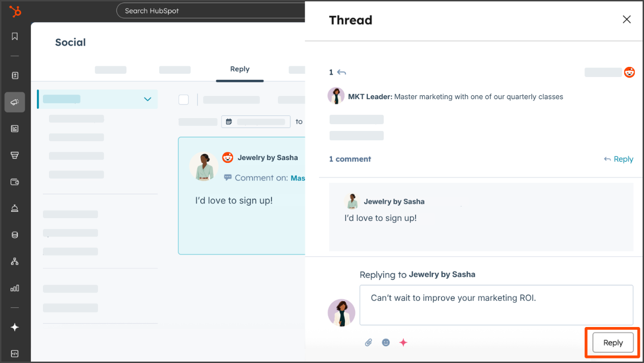The height and width of the screenshot is (363, 644).
Task: Attach a file using the paperclip icon
Action: pyautogui.click(x=368, y=342)
